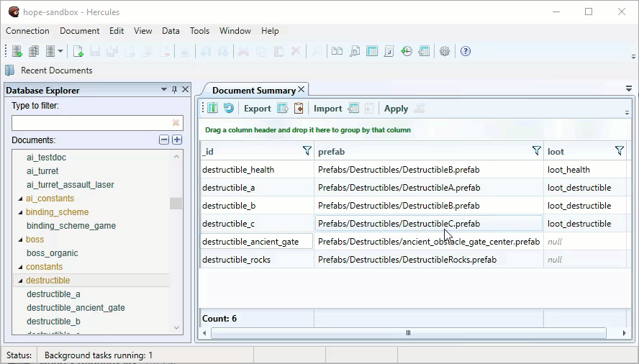The image size is (639, 364).
Task: Filter the prefab column
Action: (x=537, y=151)
